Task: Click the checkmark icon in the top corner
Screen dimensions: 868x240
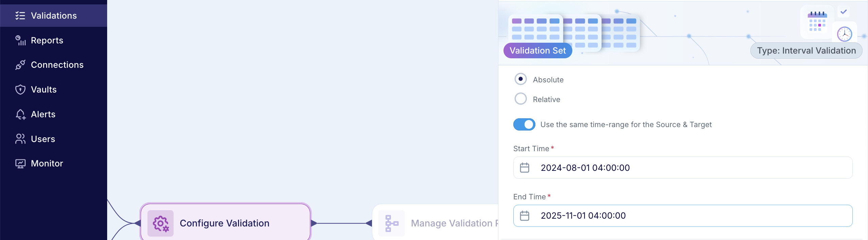Action: coord(843,12)
